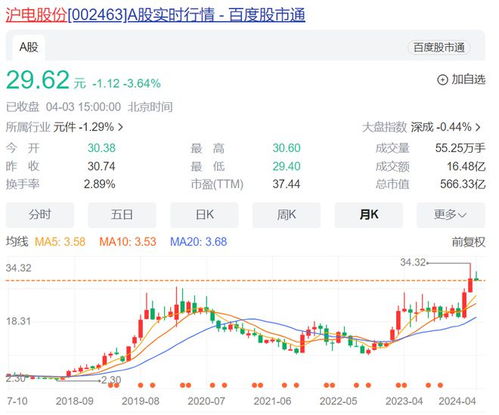
Task: Click the 百度股市通 badge button
Action: [439, 47]
